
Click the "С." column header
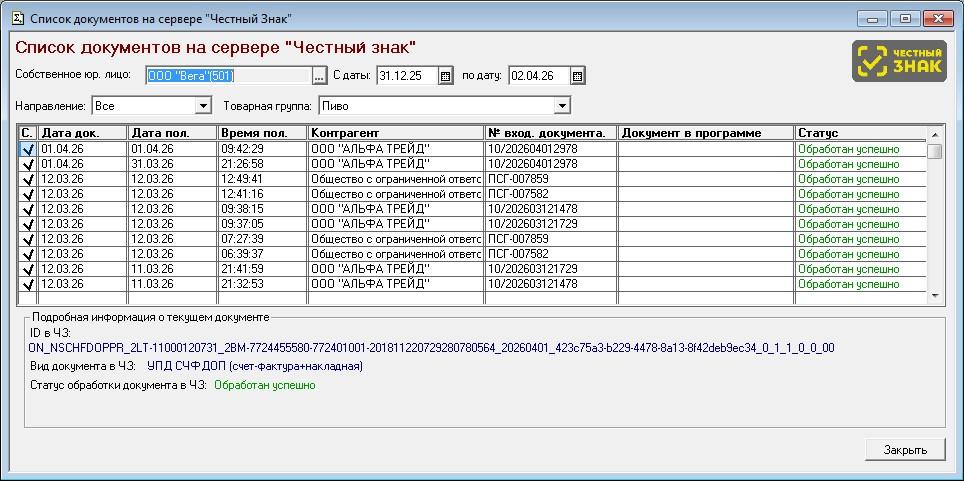coord(28,133)
